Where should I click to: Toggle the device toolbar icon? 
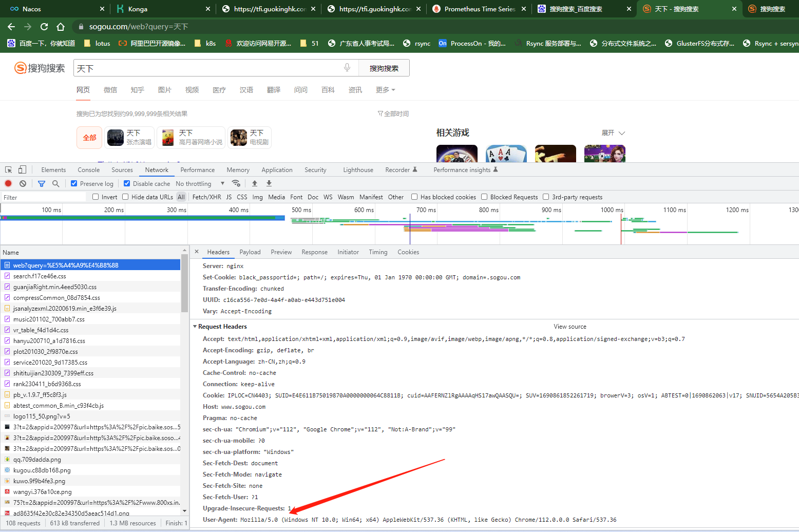pyautogui.click(x=22, y=169)
